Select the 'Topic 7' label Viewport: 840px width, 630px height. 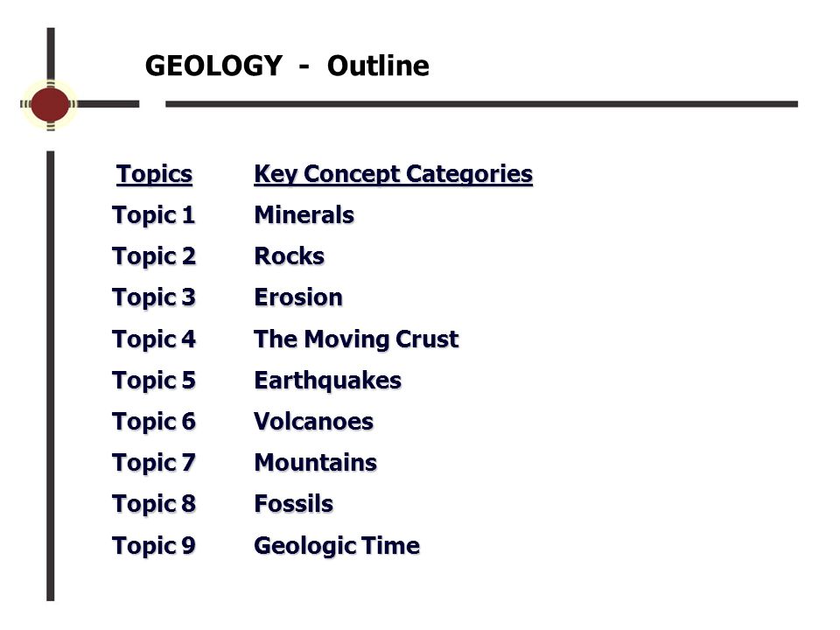(x=154, y=464)
